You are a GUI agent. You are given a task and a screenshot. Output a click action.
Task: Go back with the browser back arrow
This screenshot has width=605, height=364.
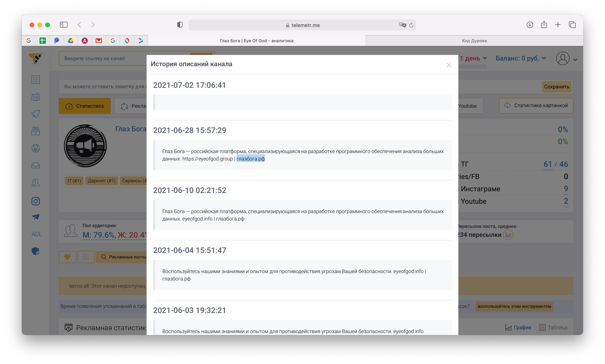tap(79, 25)
